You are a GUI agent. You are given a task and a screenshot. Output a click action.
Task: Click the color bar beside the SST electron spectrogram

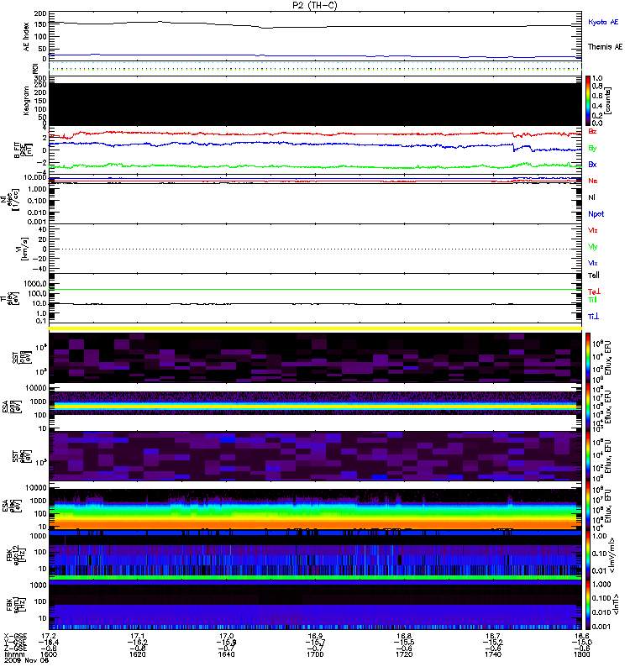[x=588, y=456]
